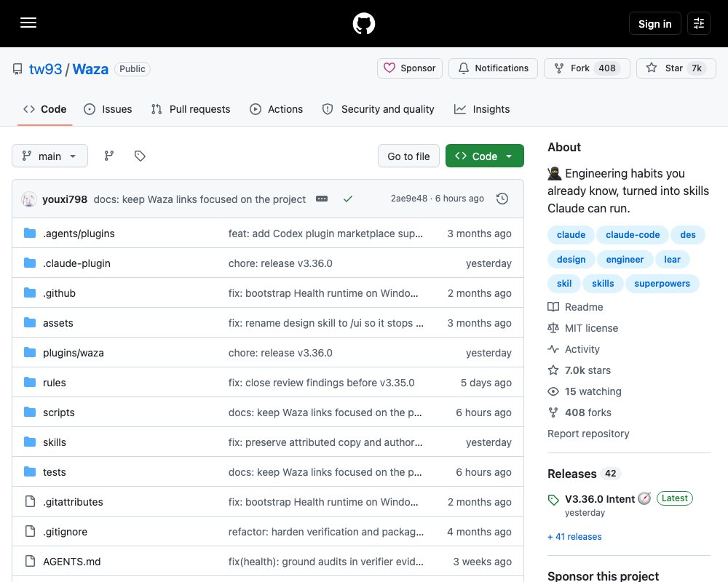Open commit message 'docs: keep Waza links focused'
728x582 pixels.
click(199, 199)
